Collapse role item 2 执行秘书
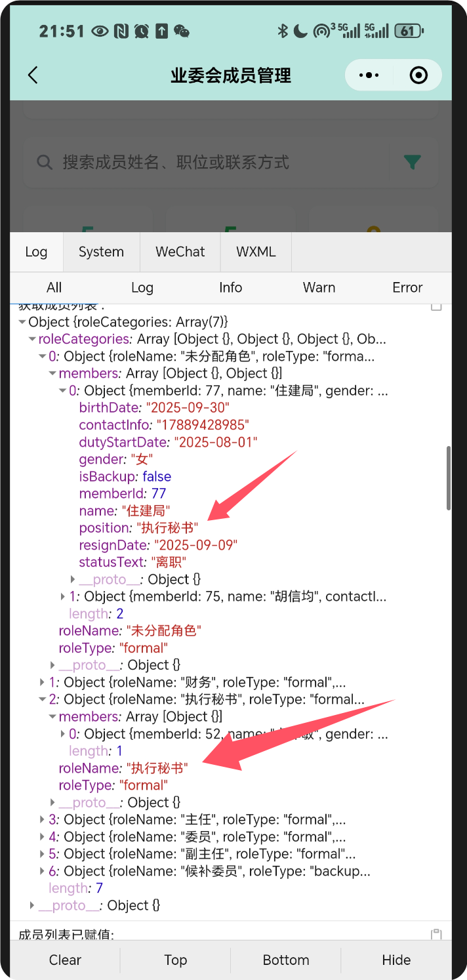 pyautogui.click(x=43, y=699)
